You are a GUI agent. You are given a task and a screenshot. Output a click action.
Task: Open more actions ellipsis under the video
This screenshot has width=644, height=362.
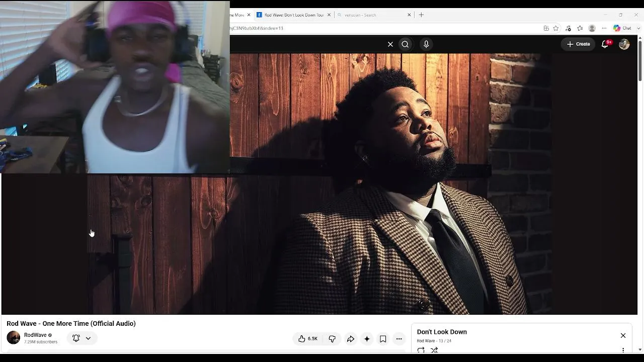click(x=399, y=339)
